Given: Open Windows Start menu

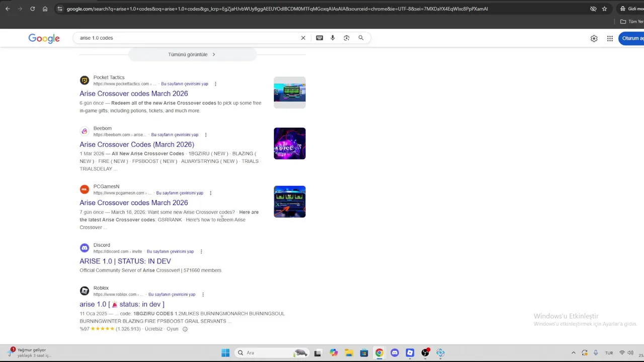Looking at the screenshot, I should (x=225, y=353).
